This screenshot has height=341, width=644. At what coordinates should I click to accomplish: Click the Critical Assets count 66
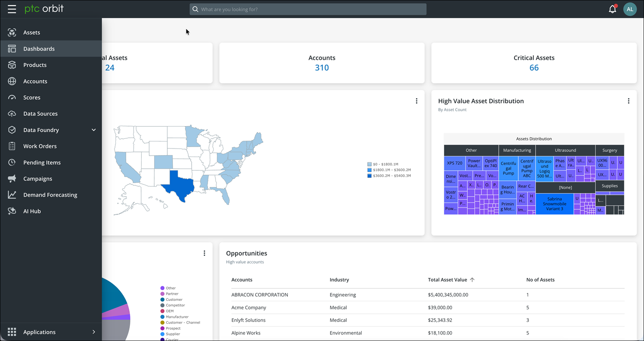534,68
